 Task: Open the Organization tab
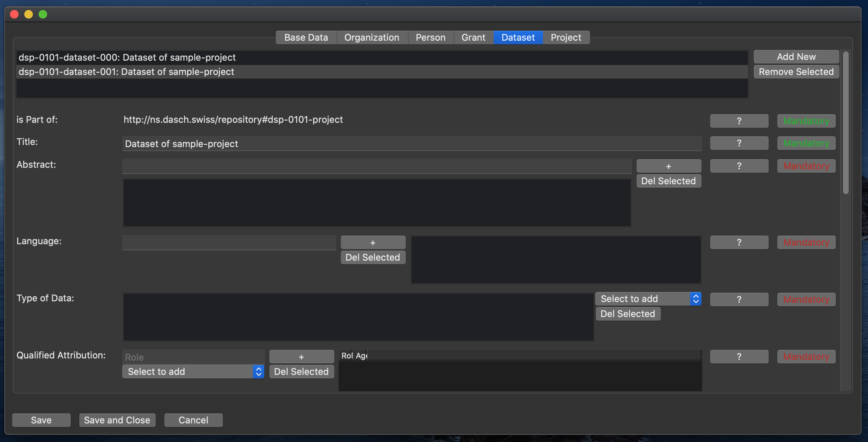(372, 37)
